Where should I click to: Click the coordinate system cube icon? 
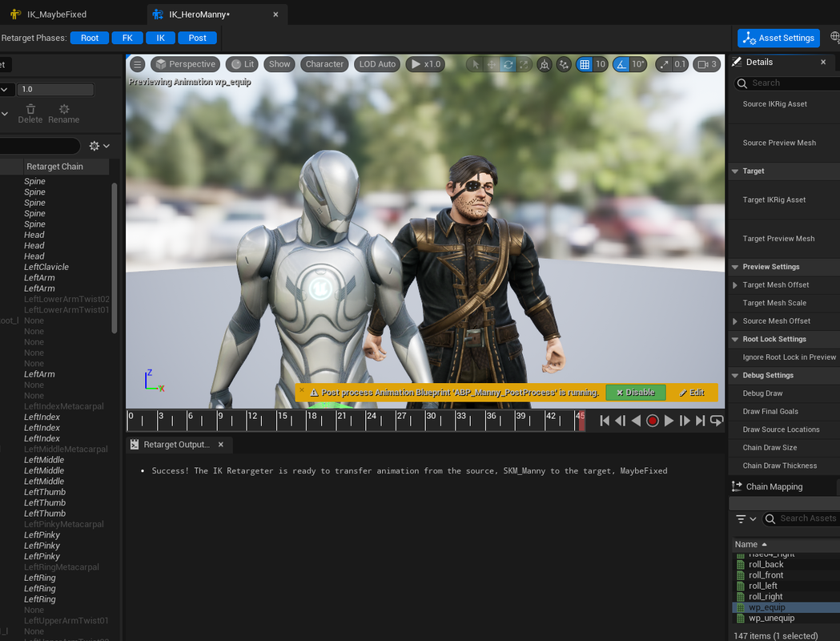point(545,64)
